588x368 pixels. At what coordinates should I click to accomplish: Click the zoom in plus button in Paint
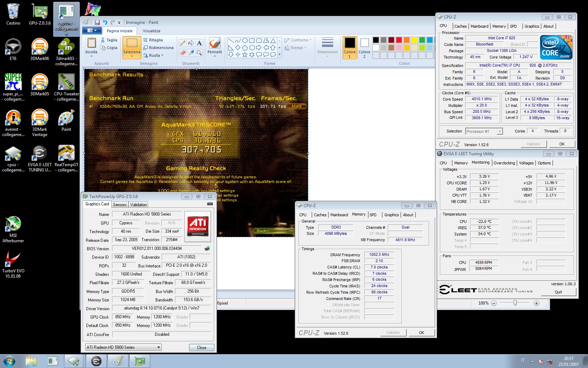point(537,303)
